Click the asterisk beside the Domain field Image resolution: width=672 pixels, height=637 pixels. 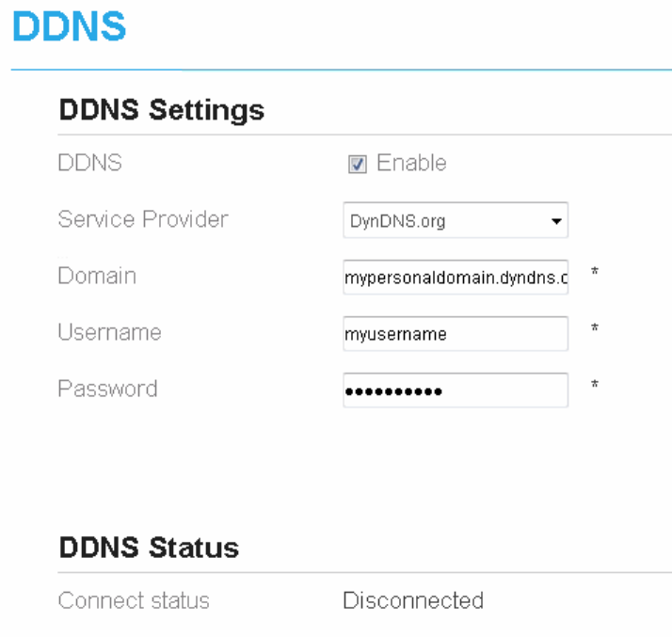[595, 272]
